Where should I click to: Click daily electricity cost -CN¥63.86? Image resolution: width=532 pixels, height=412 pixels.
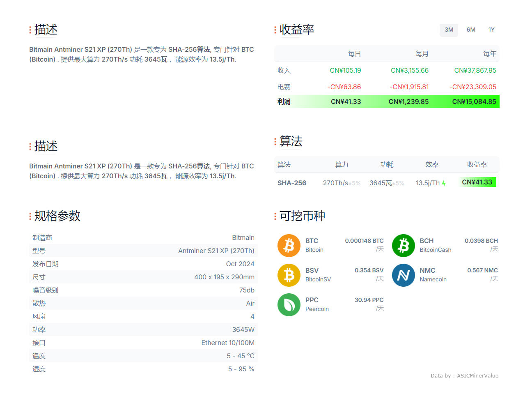(x=344, y=87)
